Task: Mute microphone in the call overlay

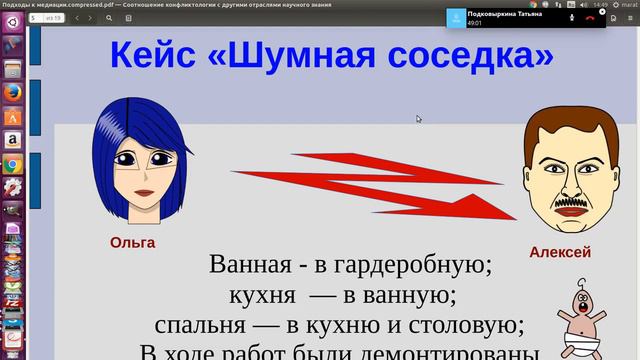Action: tap(572, 18)
